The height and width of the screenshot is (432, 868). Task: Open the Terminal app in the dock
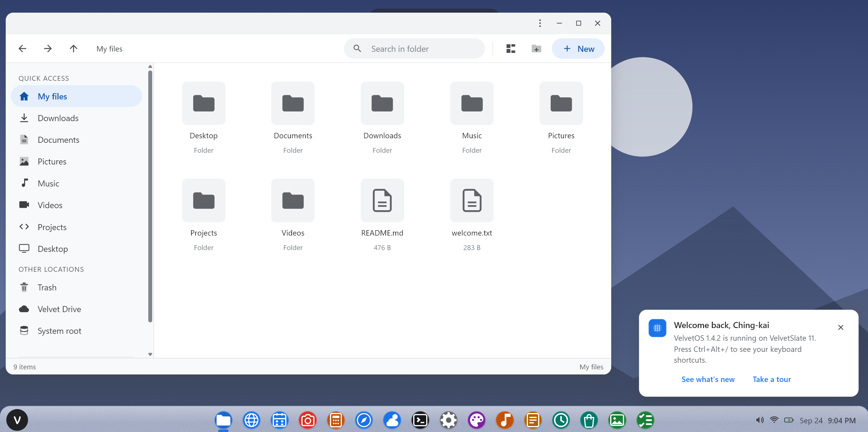(420, 420)
